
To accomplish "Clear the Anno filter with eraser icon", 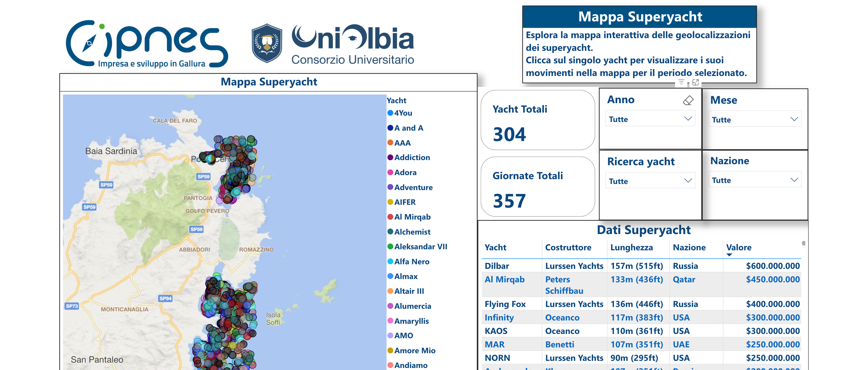I will 688,100.
